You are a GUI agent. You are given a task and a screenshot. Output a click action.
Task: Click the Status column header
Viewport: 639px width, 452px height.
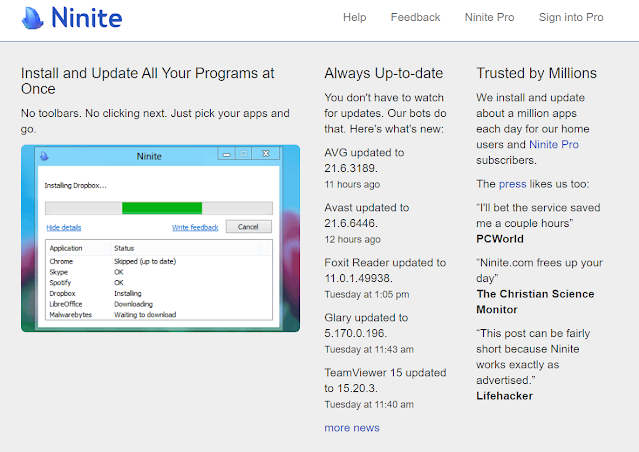[124, 248]
